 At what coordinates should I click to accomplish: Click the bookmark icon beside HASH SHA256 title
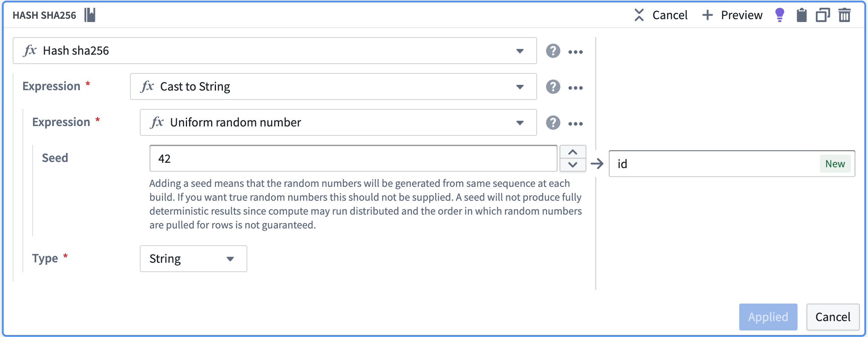(x=90, y=14)
